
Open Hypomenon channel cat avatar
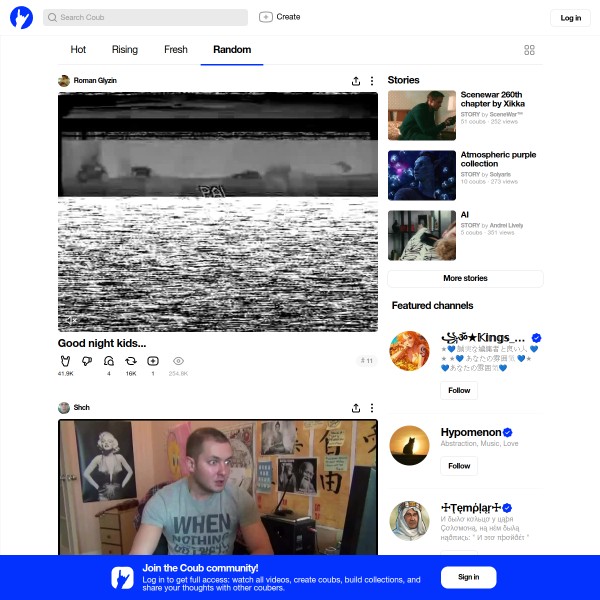[409, 445]
